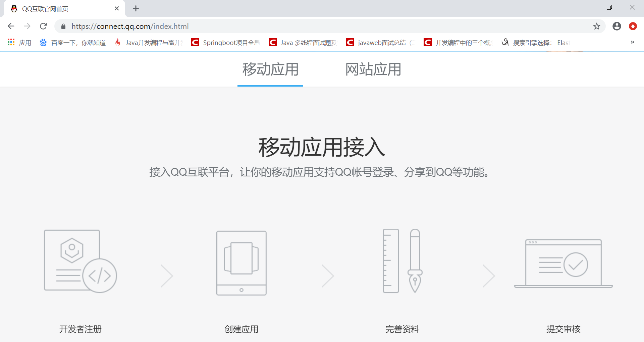Open the Baidu bookmark 百度一下，你就知道

point(73,43)
